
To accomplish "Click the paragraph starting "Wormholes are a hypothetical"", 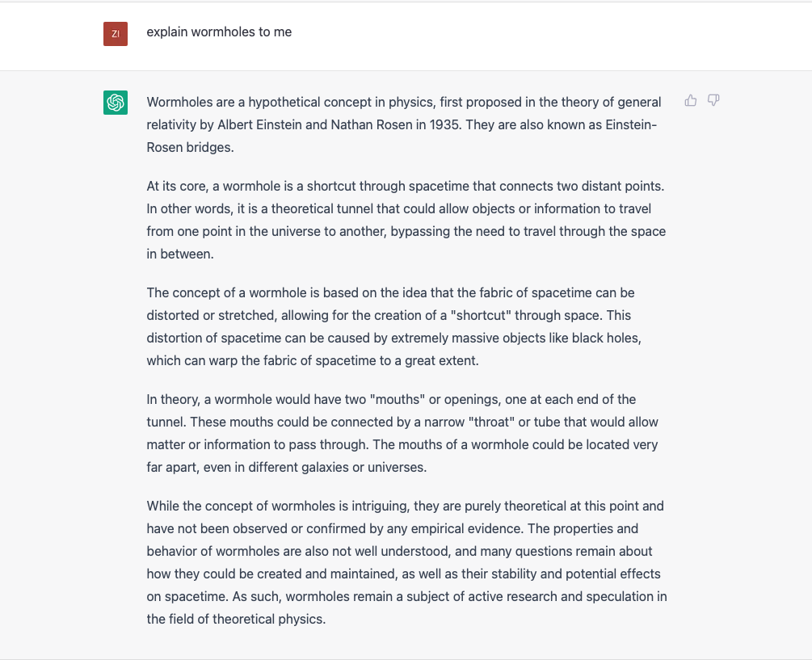I will pyautogui.click(x=404, y=124).
